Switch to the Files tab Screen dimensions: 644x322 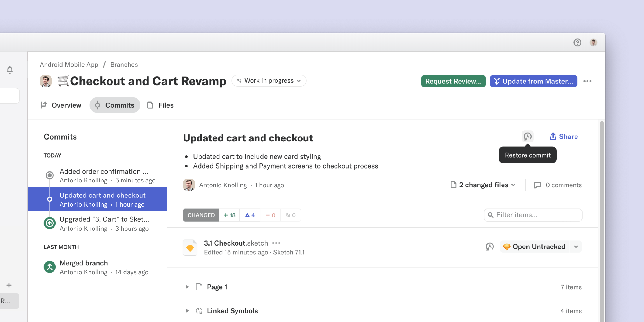[160, 105]
